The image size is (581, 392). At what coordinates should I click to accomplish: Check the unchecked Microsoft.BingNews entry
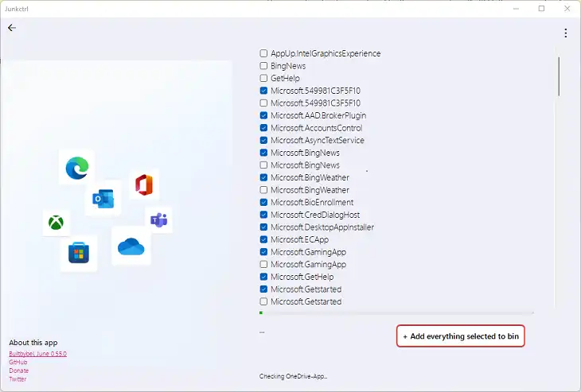[263, 165]
